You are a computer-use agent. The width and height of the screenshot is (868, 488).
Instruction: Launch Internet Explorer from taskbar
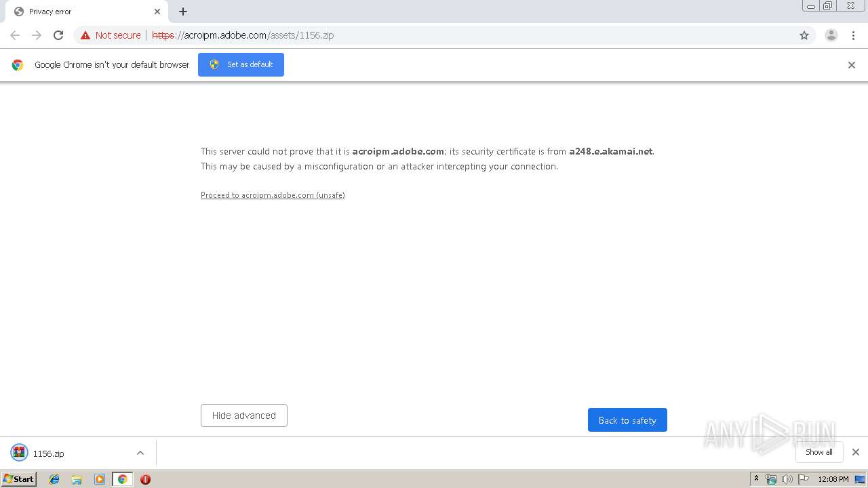(x=54, y=479)
